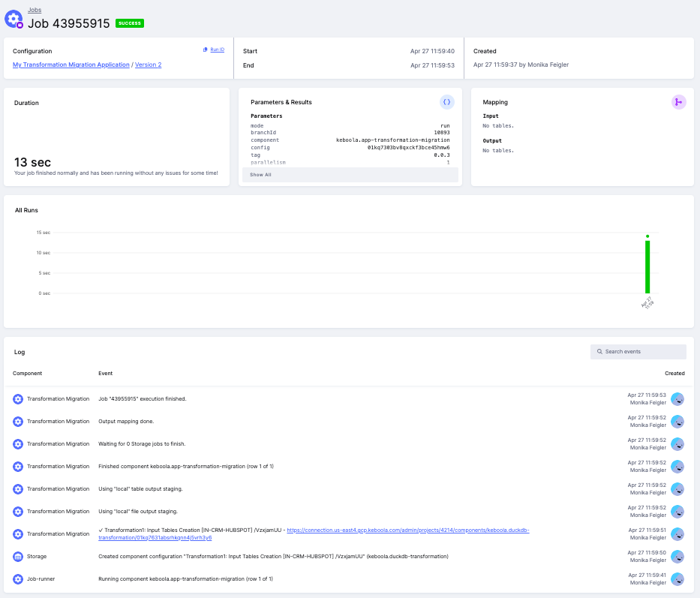The width and height of the screenshot is (700, 598).
Task: Click 'Apr 27 11:59:37 by Monika Feigler' text
Action: 521,65
